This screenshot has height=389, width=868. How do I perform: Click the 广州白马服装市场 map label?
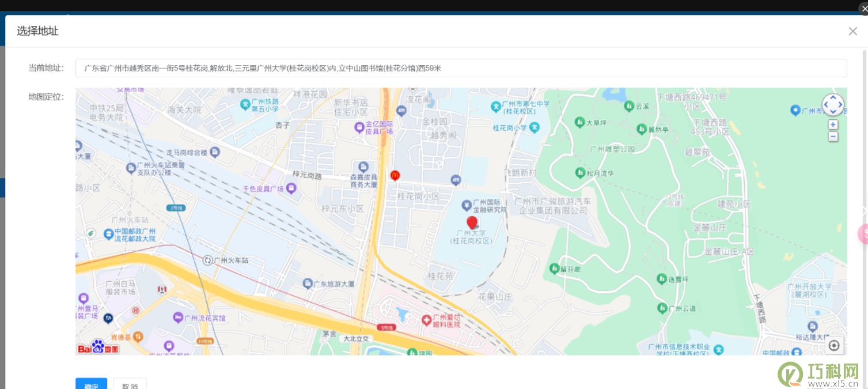(x=119, y=288)
